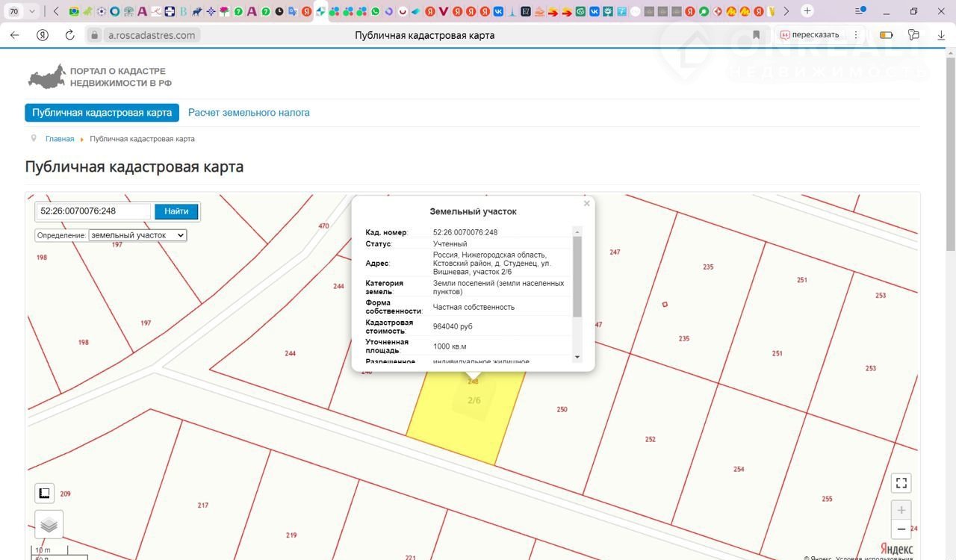
Task: Activate the map ruler measurement tool
Action: (x=45, y=493)
